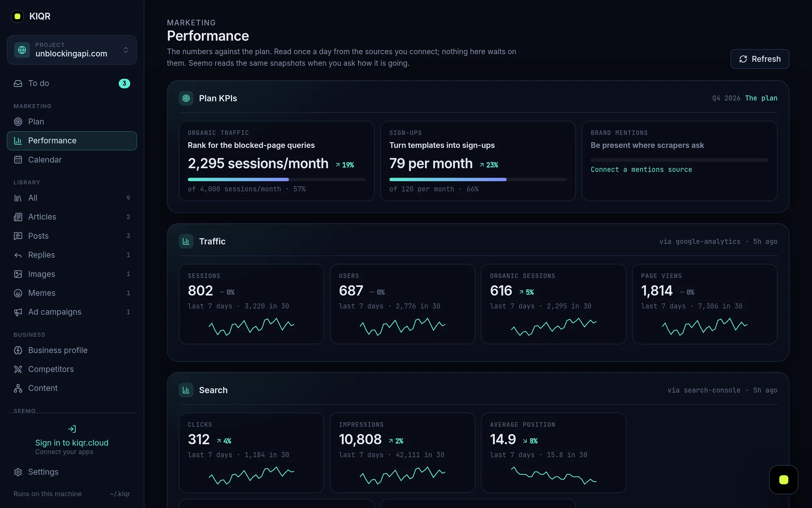Follow 'The plan' link in Plan KPIs
Image resolution: width=812 pixels, height=508 pixels.
pos(761,98)
